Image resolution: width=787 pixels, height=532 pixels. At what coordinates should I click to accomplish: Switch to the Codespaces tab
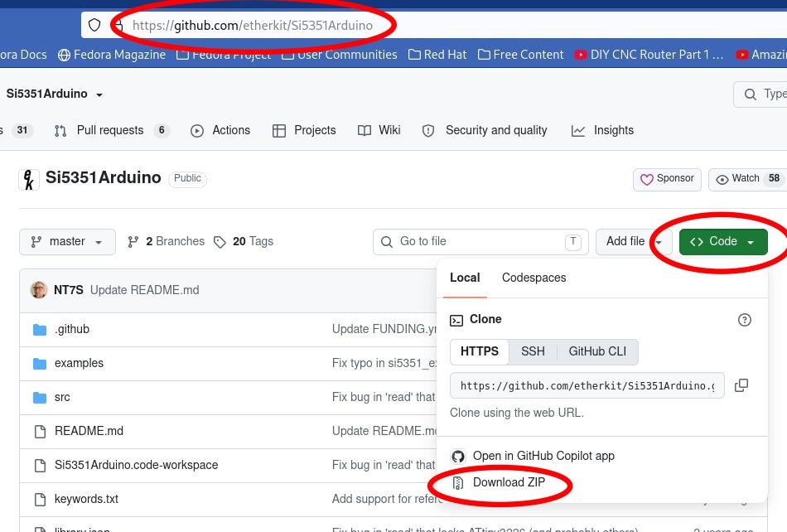point(534,278)
